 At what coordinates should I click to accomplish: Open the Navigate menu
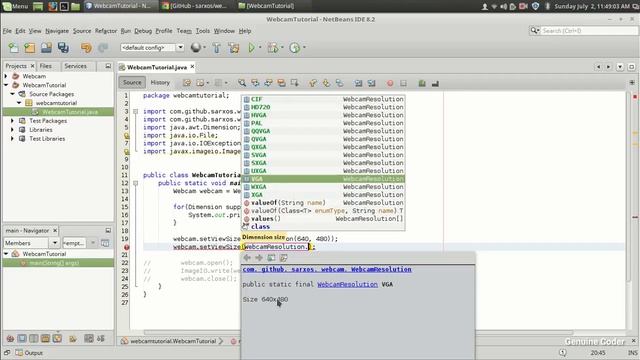point(57,31)
